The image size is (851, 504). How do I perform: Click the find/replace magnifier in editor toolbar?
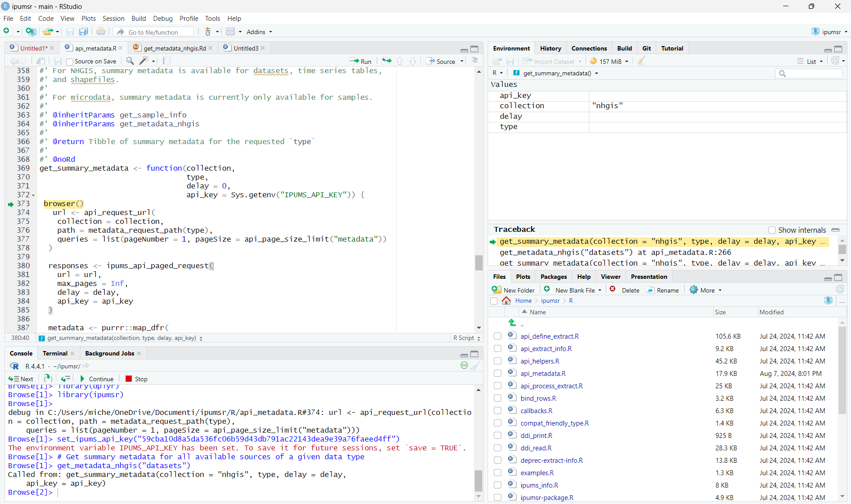(x=130, y=61)
